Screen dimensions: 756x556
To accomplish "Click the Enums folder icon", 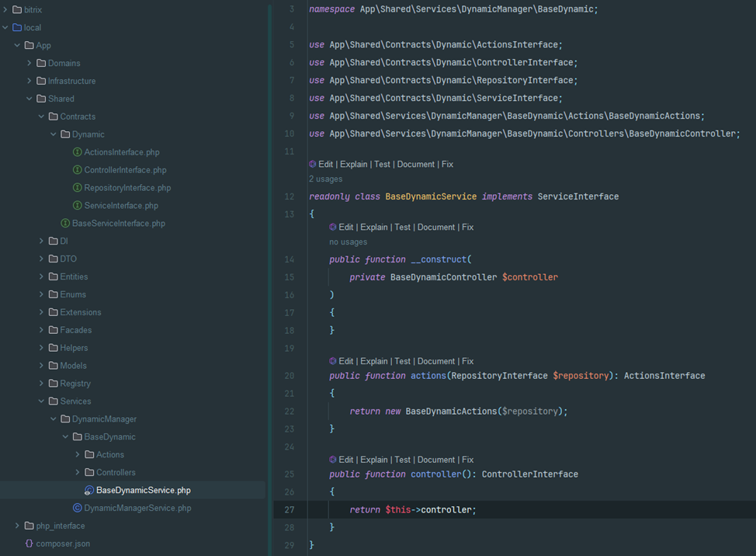I will click(54, 294).
